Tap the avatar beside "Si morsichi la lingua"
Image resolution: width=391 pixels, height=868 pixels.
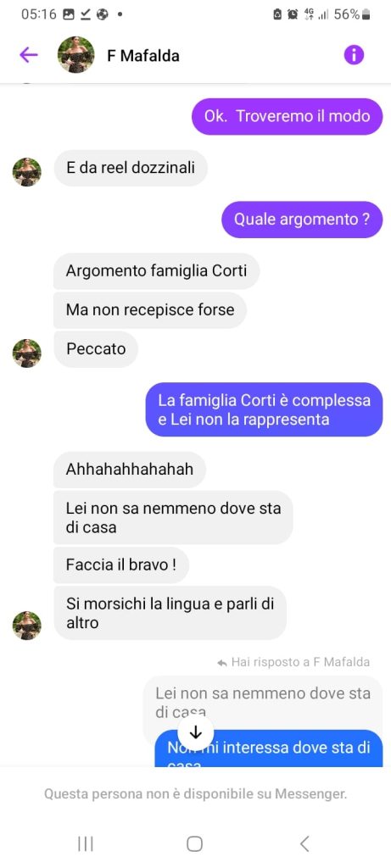27,626
